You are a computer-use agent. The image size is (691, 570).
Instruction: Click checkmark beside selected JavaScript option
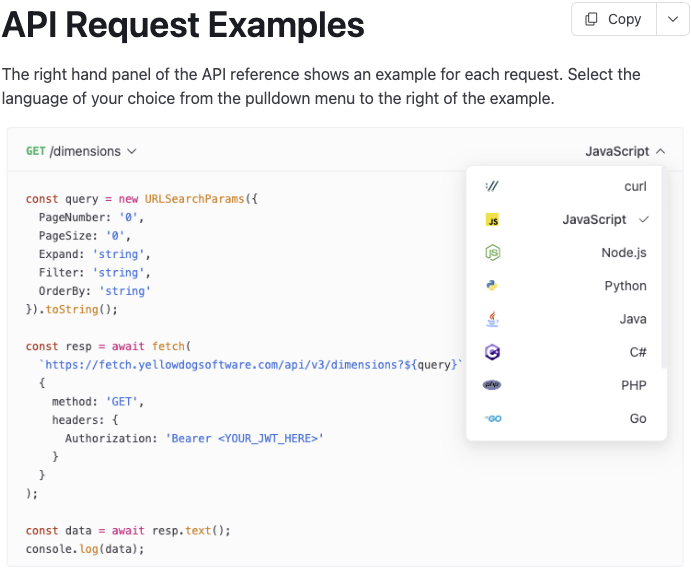tap(644, 219)
